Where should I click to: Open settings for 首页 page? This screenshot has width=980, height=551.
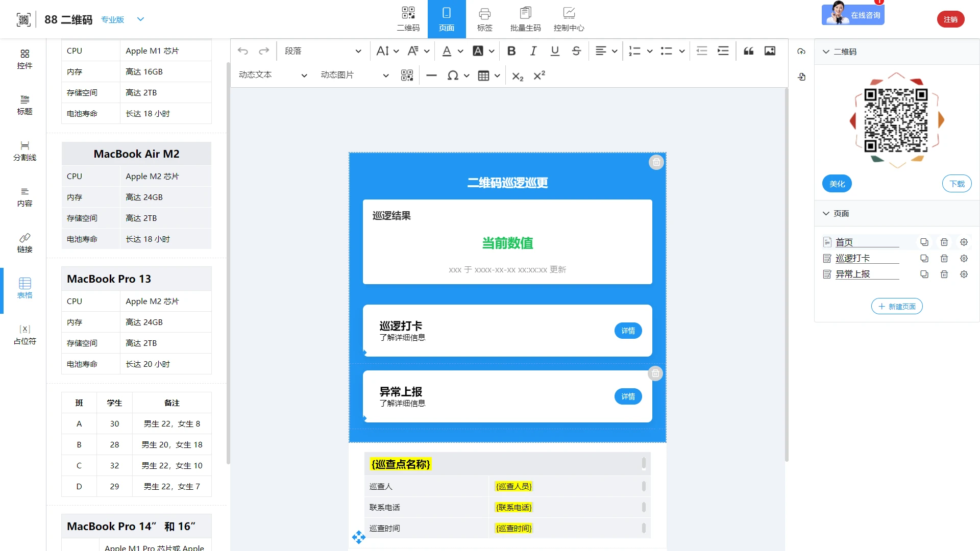[x=964, y=242]
